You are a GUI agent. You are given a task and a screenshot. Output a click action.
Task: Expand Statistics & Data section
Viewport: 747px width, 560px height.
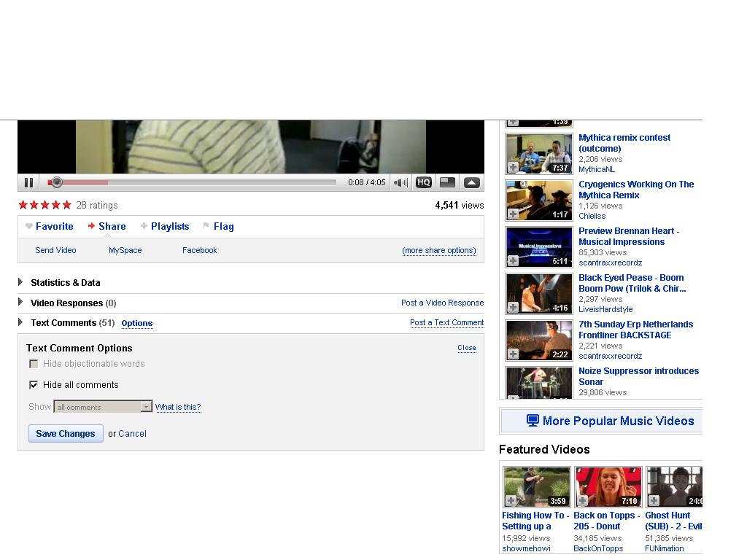[20, 282]
